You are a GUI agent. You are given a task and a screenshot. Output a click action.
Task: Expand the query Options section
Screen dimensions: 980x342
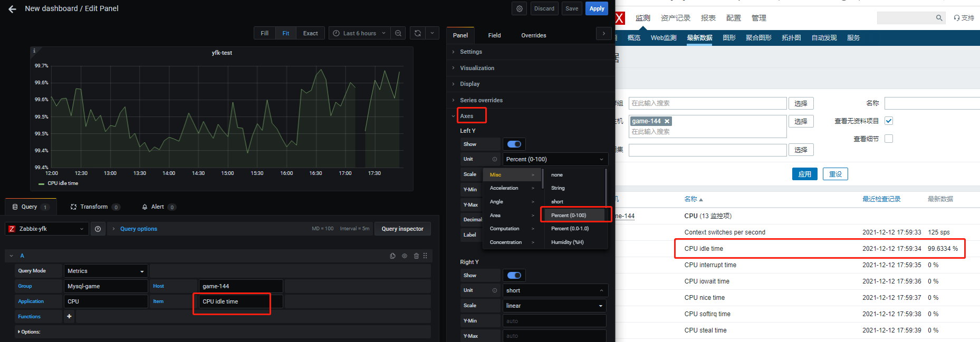click(29, 332)
